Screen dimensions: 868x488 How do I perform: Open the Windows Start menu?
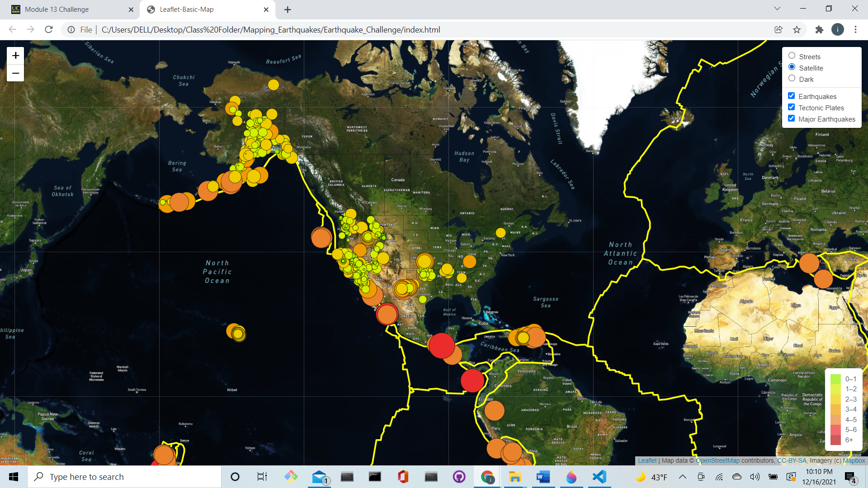click(x=14, y=477)
